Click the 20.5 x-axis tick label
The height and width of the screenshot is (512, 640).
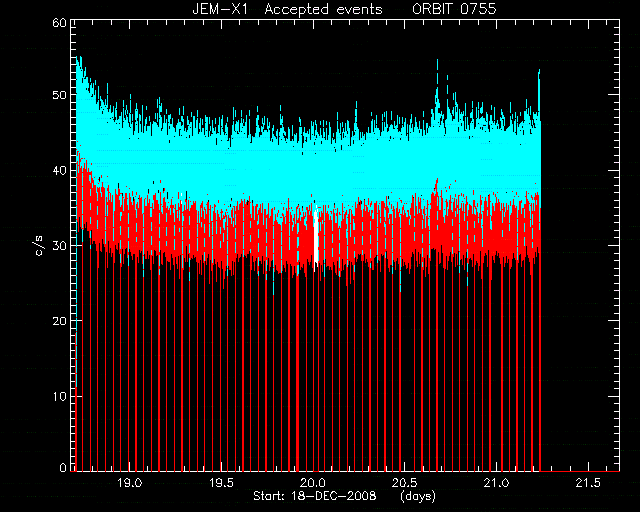pos(405,483)
